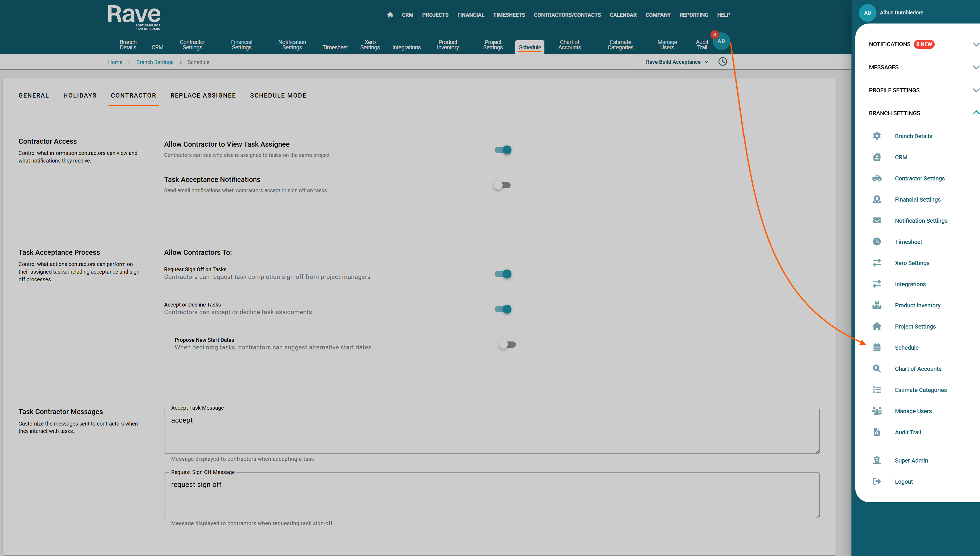
Task: Switch to the Holidays tab
Action: (x=80, y=96)
